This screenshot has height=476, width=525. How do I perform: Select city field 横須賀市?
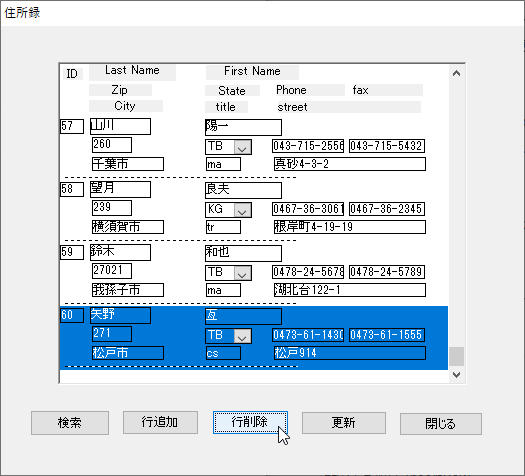pyautogui.click(x=128, y=227)
